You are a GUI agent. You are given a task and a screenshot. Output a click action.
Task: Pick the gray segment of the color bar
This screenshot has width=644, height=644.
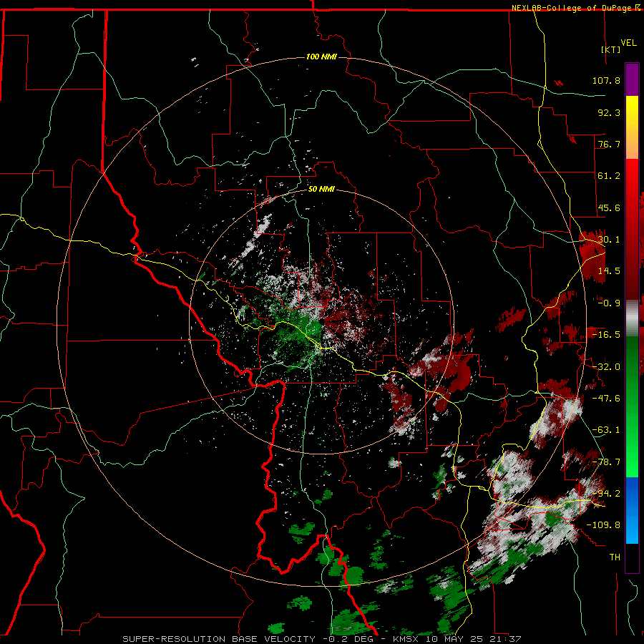[x=632, y=318]
